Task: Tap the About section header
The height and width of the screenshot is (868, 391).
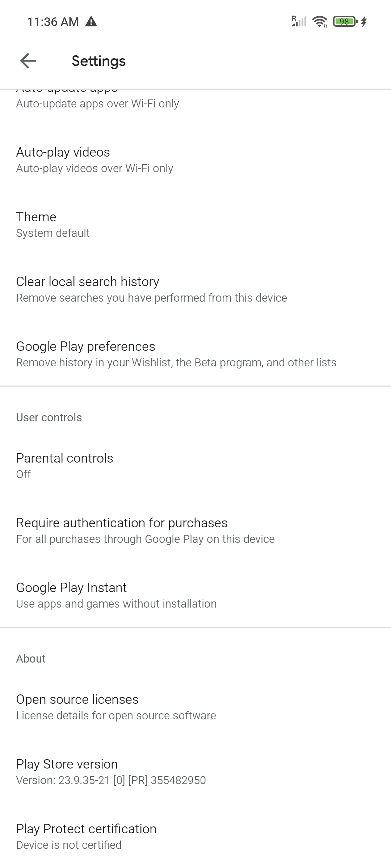Action: [31, 659]
